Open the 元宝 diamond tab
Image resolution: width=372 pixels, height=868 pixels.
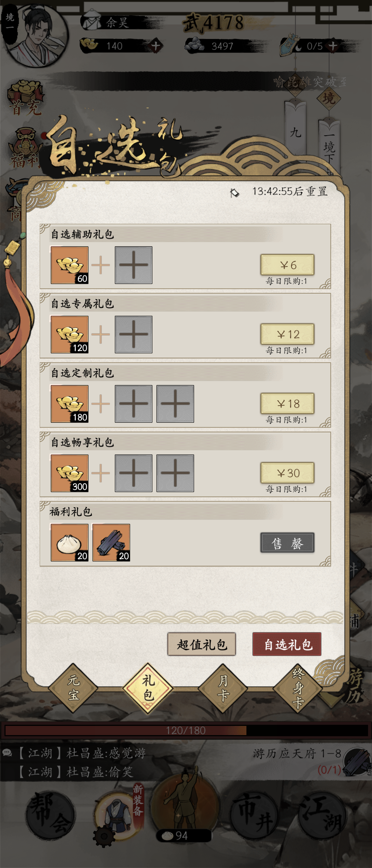pos(73,689)
